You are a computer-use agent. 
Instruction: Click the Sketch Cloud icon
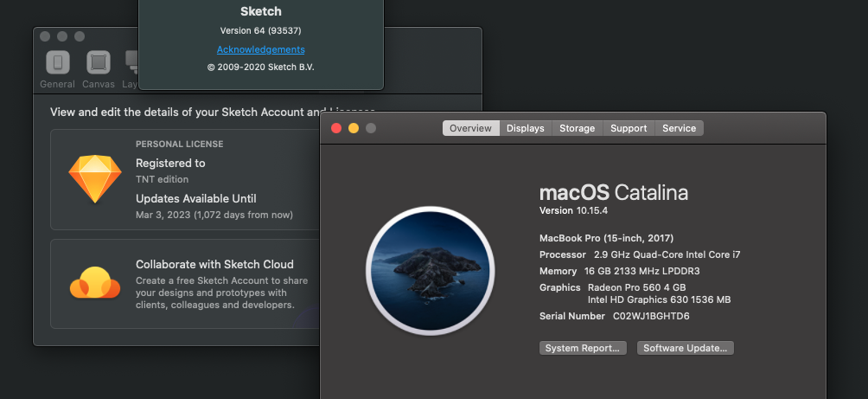pyautogui.click(x=94, y=283)
